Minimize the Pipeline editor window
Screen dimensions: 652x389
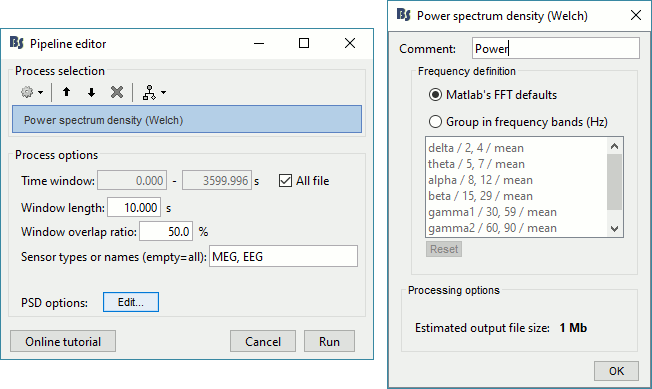pyautogui.click(x=259, y=43)
